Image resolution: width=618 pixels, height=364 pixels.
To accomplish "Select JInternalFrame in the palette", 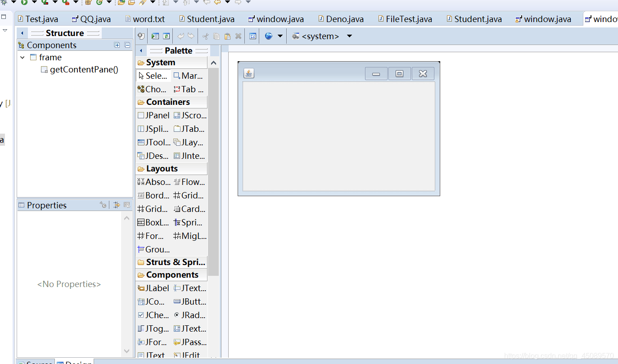I will coord(189,156).
